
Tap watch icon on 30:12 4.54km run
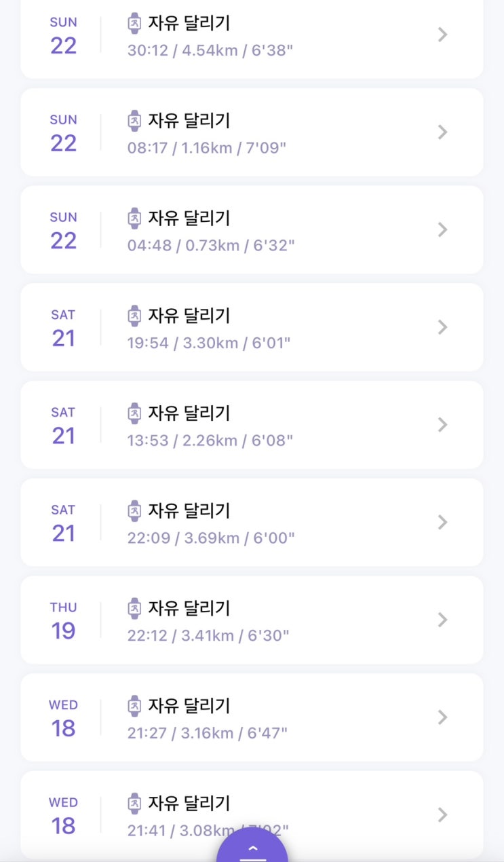(x=135, y=23)
